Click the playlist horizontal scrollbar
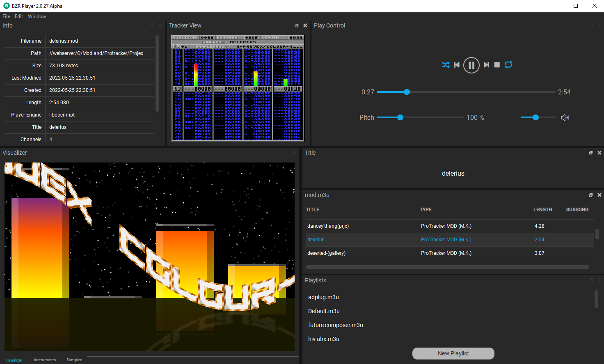Viewport: 604px width, 364px height. [448, 267]
